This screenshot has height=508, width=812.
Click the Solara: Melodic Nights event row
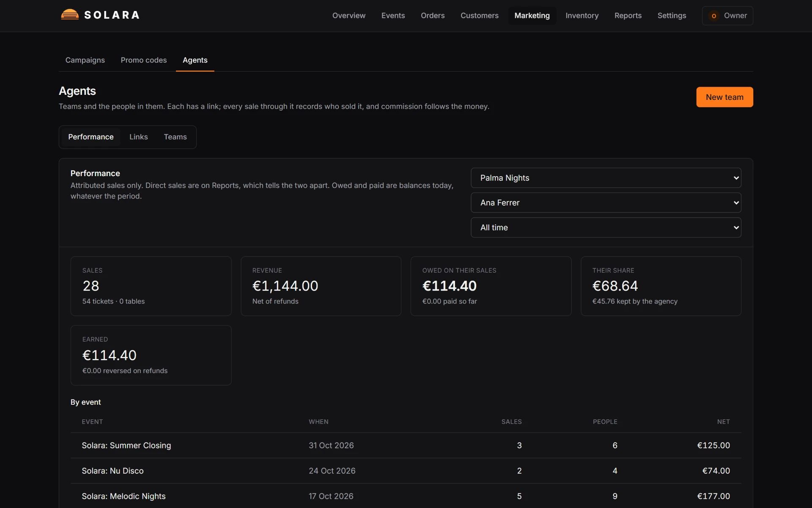click(406, 496)
